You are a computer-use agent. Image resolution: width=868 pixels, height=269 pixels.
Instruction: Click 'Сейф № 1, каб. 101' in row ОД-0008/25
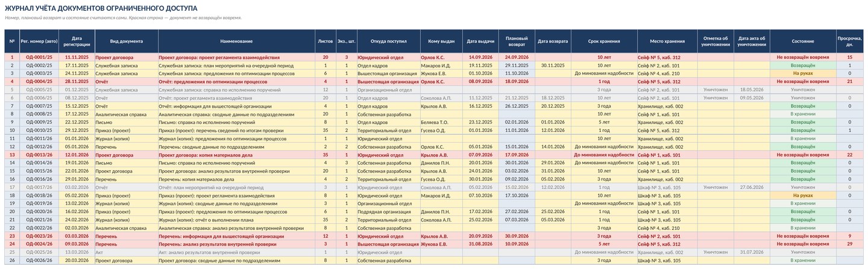(667, 114)
